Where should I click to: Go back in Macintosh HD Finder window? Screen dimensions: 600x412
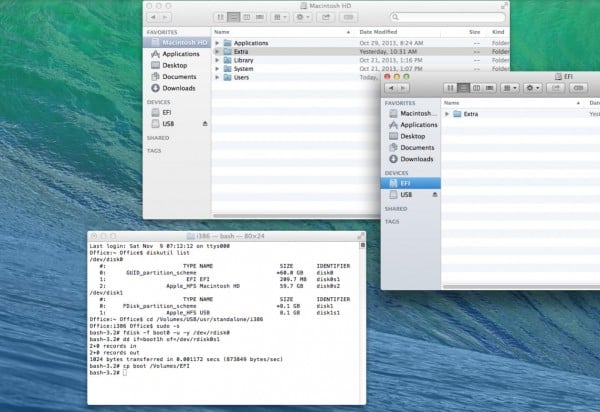pyautogui.click(x=154, y=17)
